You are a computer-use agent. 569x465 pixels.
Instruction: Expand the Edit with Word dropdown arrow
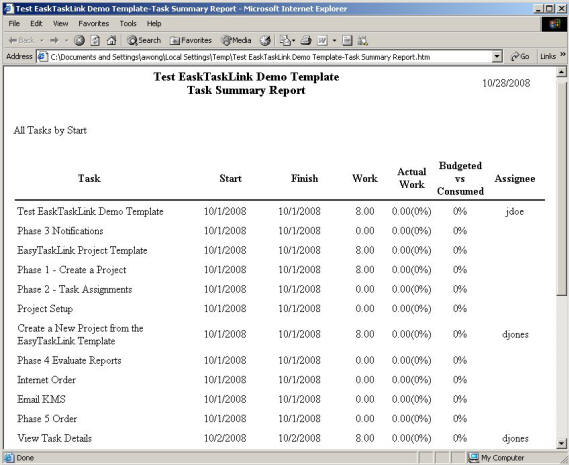[x=334, y=40]
